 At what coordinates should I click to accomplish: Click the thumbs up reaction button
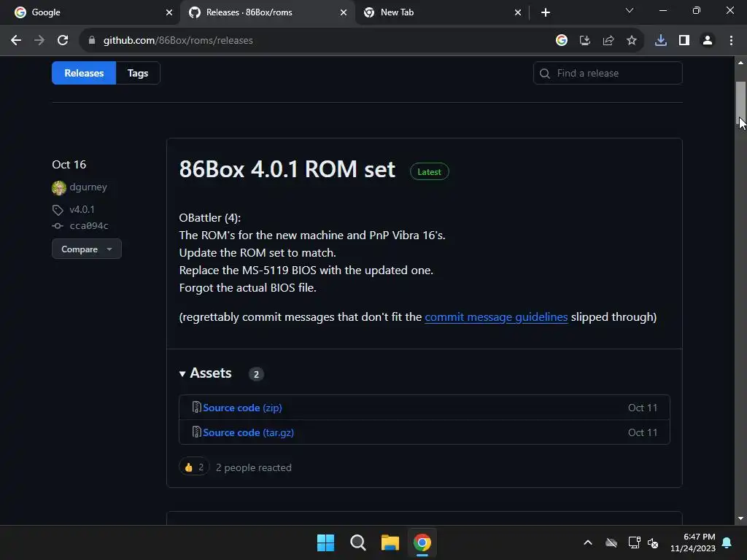(x=194, y=467)
